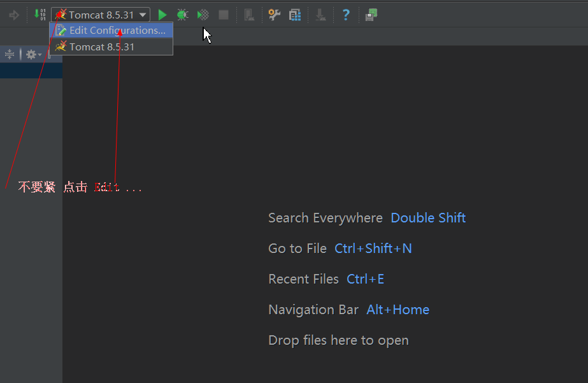
Task: Open Settings via the wrench icon
Action: [x=274, y=15]
